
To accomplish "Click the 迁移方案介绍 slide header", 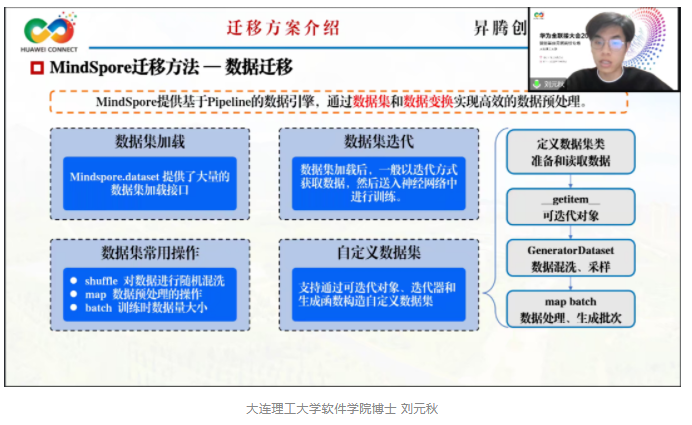I will point(278,27).
